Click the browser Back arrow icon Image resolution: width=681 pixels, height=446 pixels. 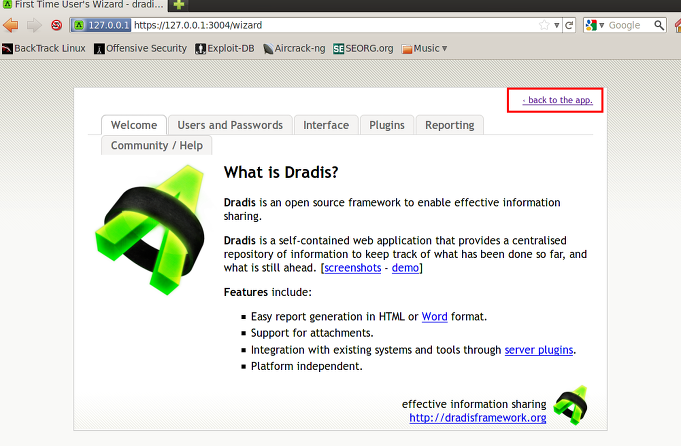pos(10,25)
